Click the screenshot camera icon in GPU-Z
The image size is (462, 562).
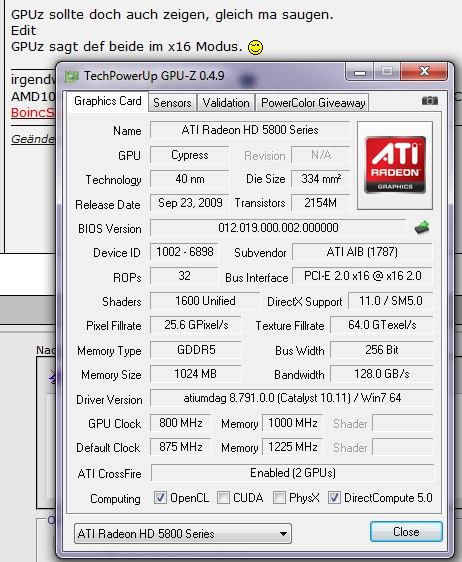coord(429,101)
